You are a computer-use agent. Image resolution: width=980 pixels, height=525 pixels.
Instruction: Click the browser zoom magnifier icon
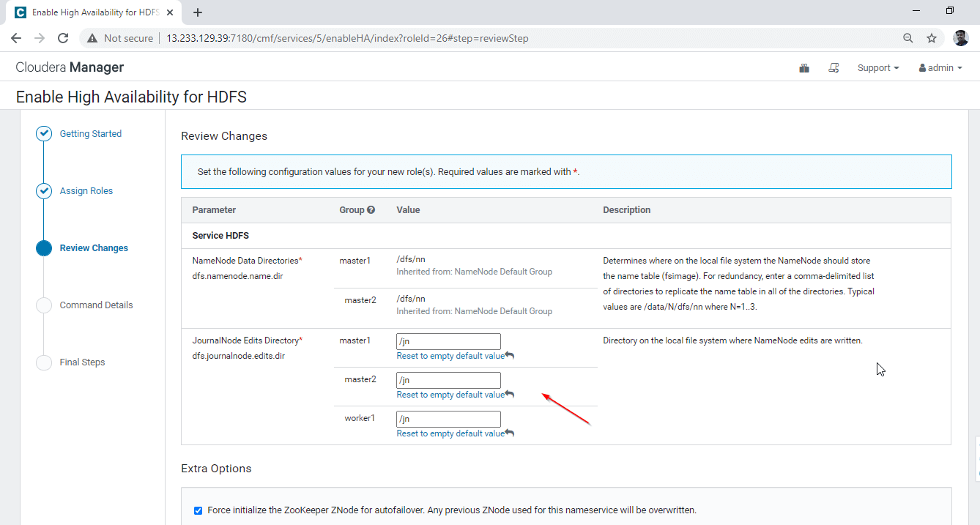[907, 38]
